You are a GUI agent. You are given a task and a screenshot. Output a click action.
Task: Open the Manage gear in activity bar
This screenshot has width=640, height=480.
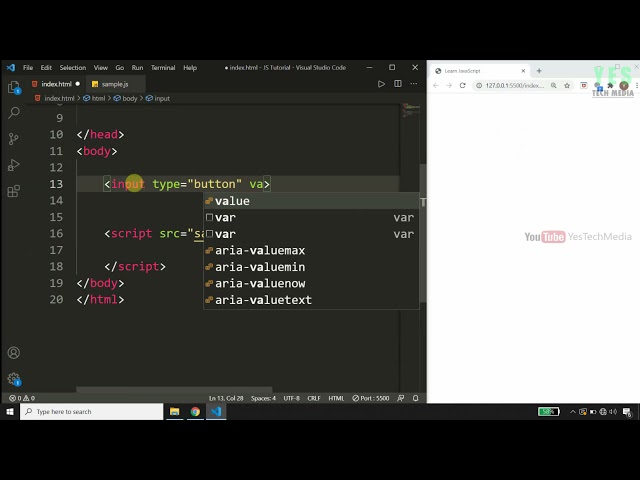point(14,379)
